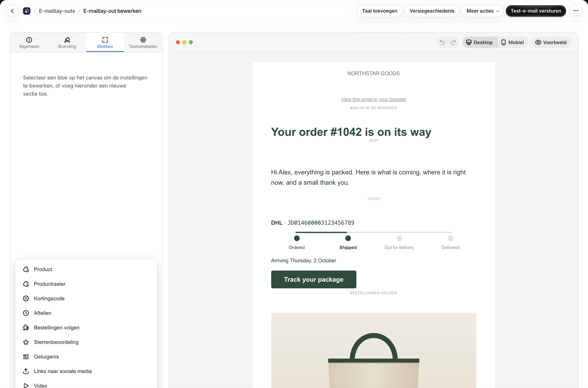Add the Kortingscode block
This screenshot has width=588, height=388.
[x=86, y=299]
